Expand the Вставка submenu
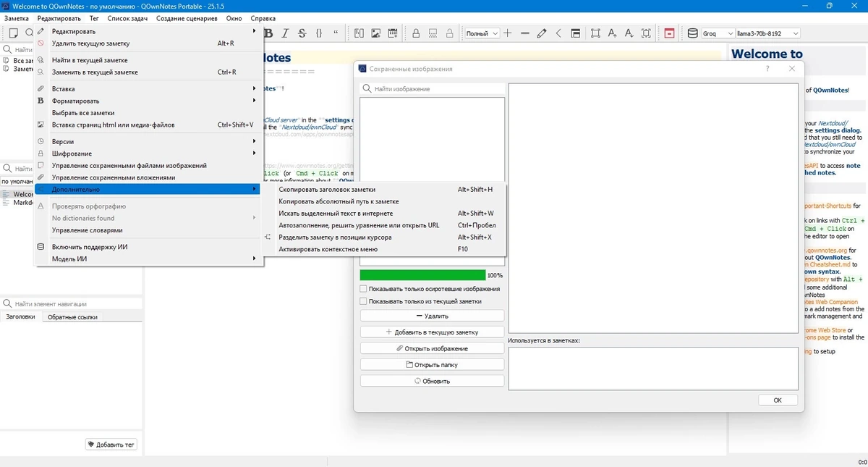 (148, 89)
